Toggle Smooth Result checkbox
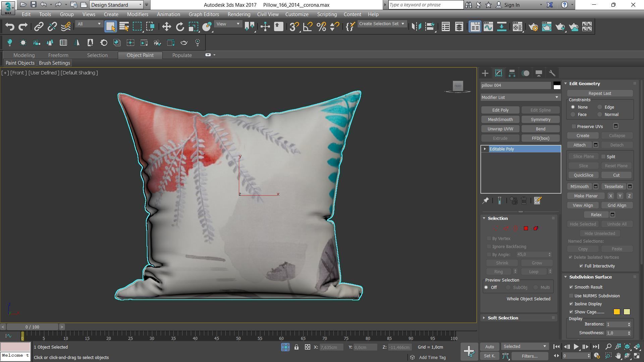The height and width of the screenshot is (362, 644). click(x=571, y=287)
